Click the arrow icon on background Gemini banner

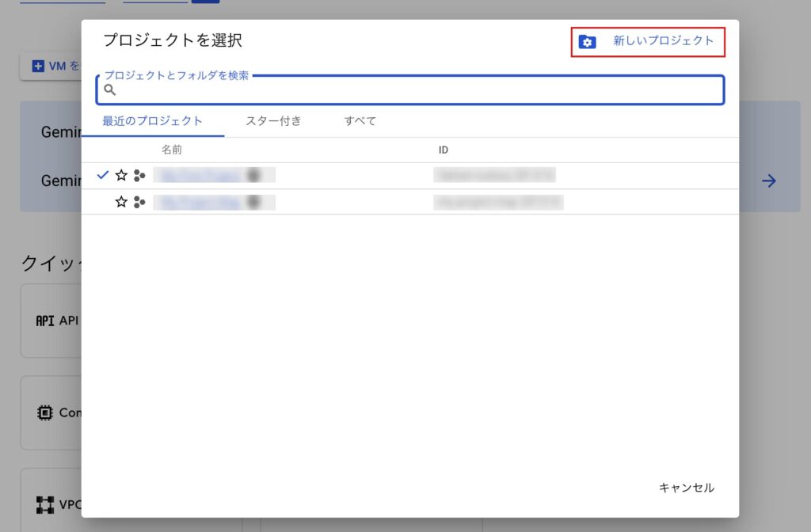769,180
